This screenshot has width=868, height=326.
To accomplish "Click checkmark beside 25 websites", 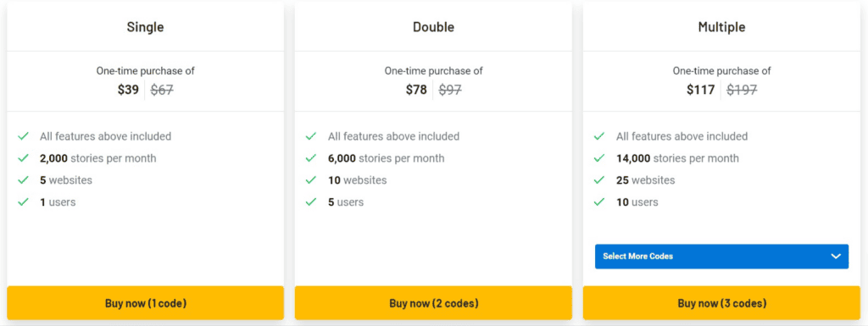I will (599, 180).
